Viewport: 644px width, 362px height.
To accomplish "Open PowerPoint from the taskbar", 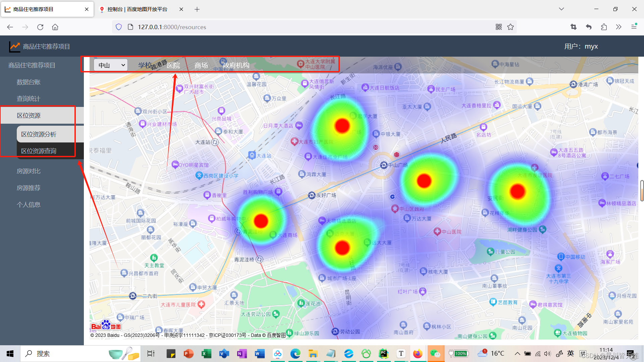I will pyautogui.click(x=189, y=354).
